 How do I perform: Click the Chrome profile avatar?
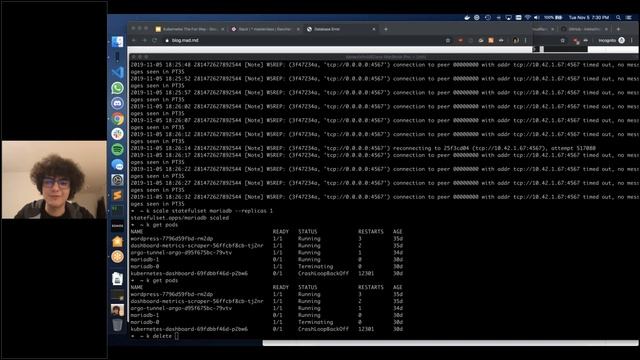(x=516, y=40)
